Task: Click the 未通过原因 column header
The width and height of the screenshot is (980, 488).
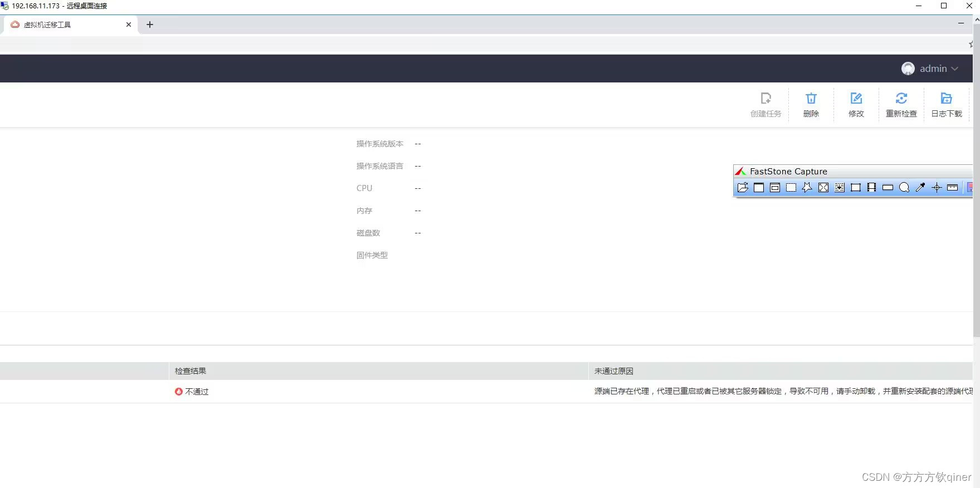Action: [x=614, y=371]
